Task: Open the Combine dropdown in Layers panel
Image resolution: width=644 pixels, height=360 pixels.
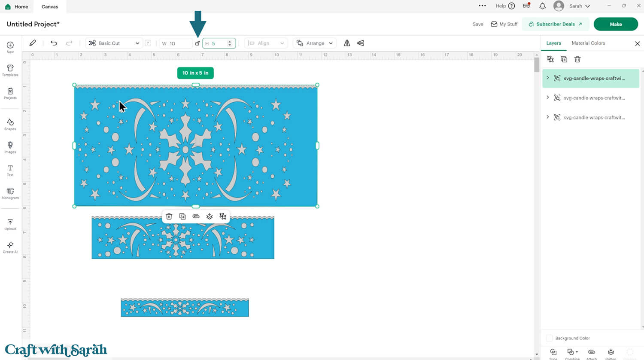Action: click(573, 354)
